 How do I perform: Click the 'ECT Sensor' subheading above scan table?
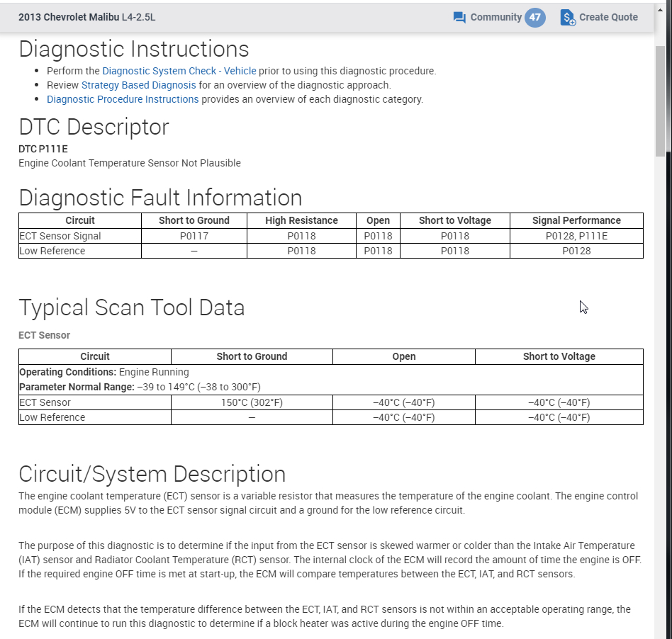[44, 335]
